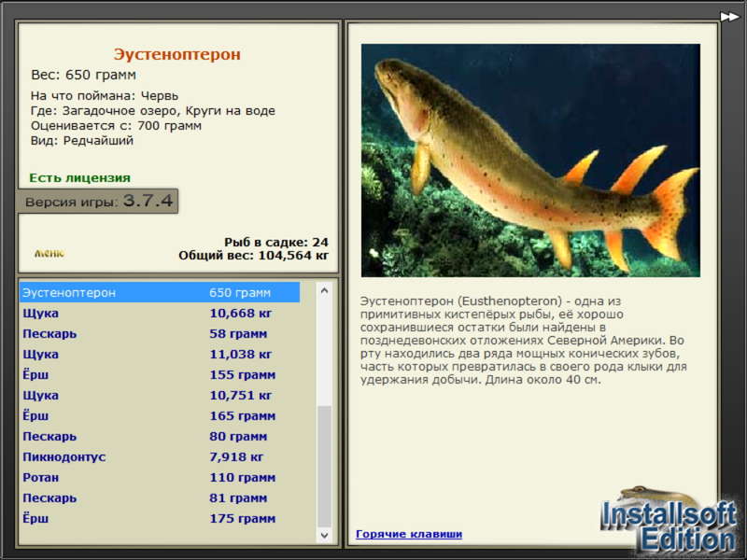This screenshot has height=560, width=747.
Task: Open the Меню link
Action: [x=49, y=253]
